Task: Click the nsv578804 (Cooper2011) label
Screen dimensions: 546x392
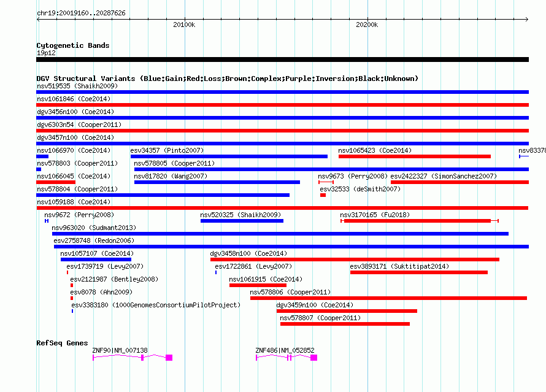Action: [77, 189]
